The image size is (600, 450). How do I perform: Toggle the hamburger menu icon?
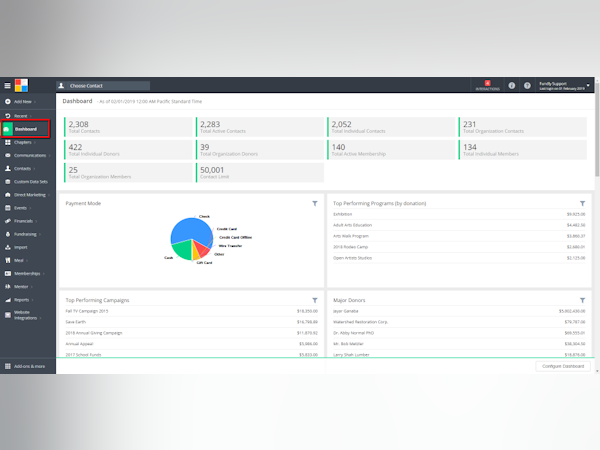coord(7,85)
